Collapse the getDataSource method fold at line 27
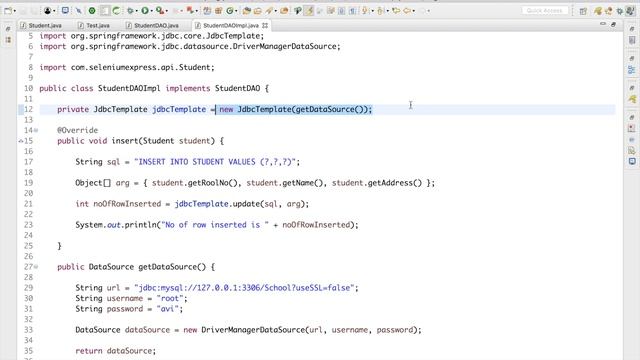The width and height of the screenshot is (640, 360). click(x=36, y=267)
